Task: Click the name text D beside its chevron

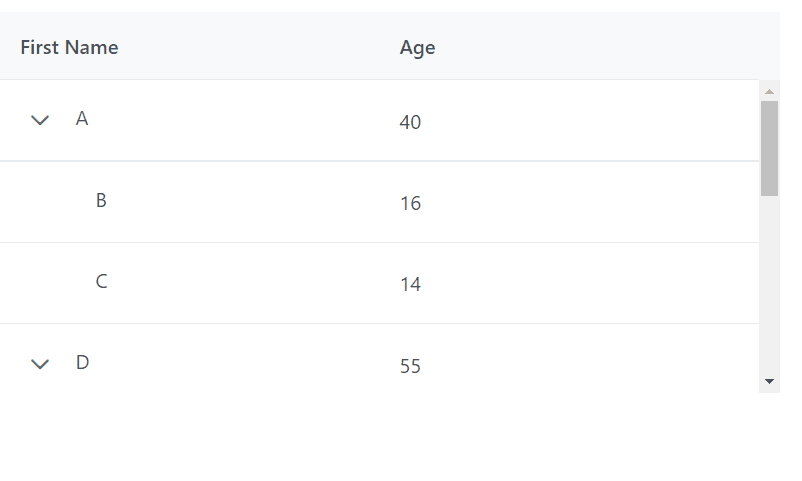Action: [82, 362]
